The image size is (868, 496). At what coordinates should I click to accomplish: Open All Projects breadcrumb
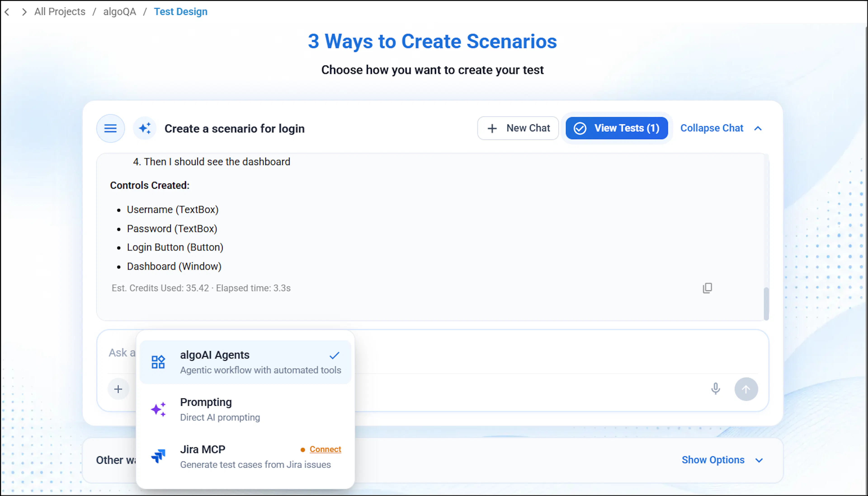tap(60, 12)
